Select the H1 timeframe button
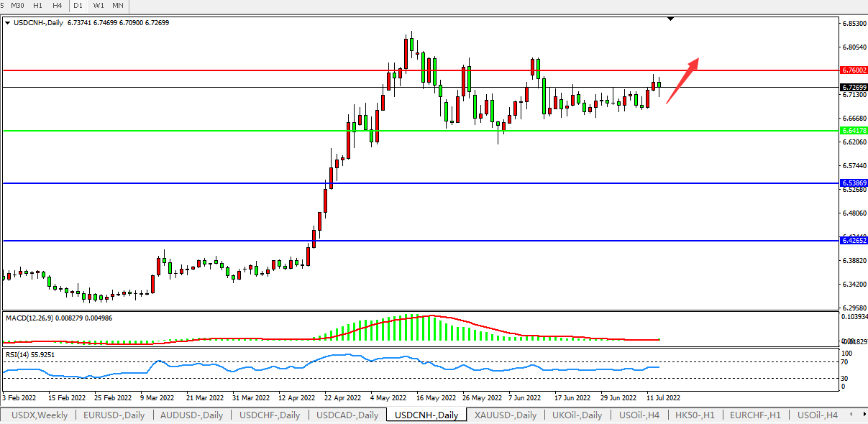Image resolution: width=868 pixels, height=424 pixels. (38, 6)
